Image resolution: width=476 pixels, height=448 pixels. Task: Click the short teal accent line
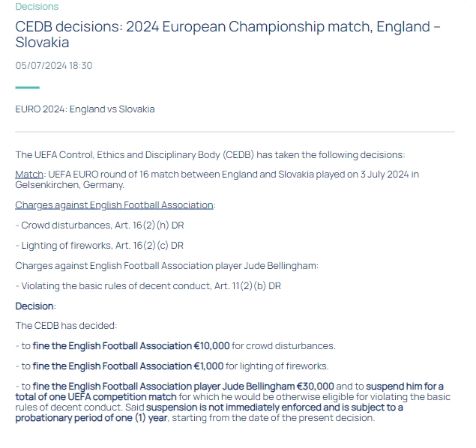click(27, 88)
